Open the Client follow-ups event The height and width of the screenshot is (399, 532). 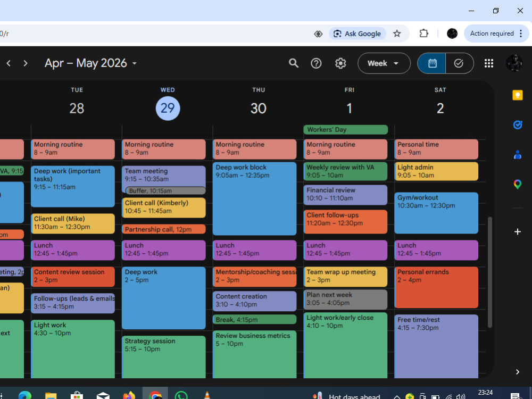[345, 222]
